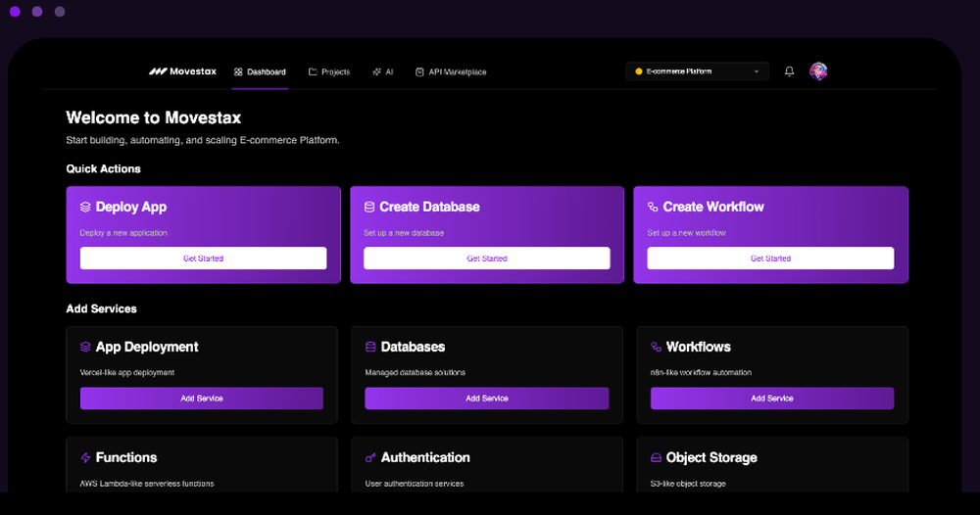Open the user profile avatar
980x515 pixels.
tap(818, 71)
